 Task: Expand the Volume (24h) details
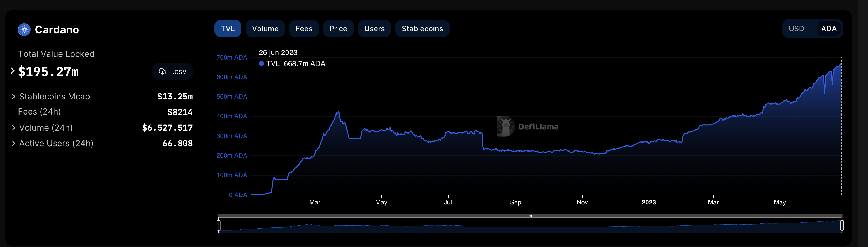[13, 127]
